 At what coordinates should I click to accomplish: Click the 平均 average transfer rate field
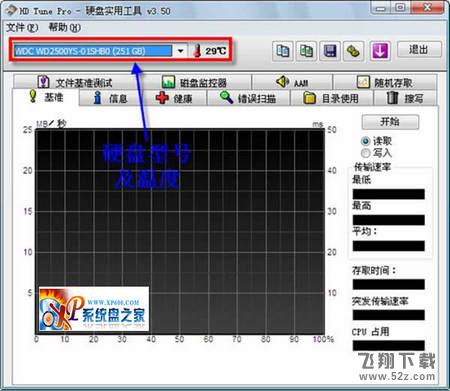click(x=389, y=246)
